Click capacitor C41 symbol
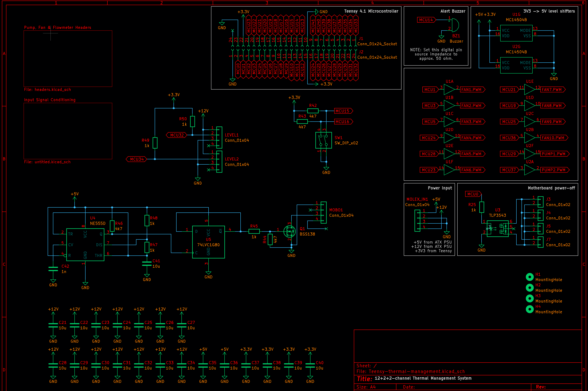This screenshot has height=391, width=588. 147,264
